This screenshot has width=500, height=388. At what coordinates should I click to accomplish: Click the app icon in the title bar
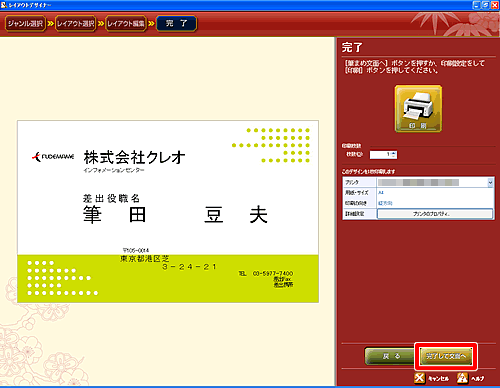4,5
